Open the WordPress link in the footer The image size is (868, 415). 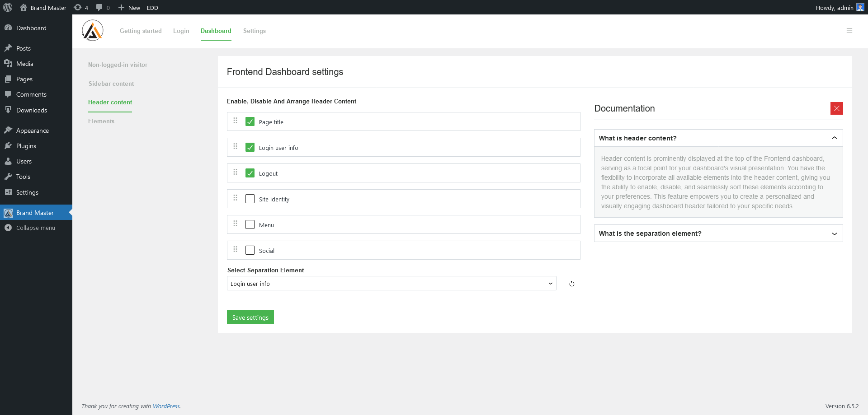(166, 406)
